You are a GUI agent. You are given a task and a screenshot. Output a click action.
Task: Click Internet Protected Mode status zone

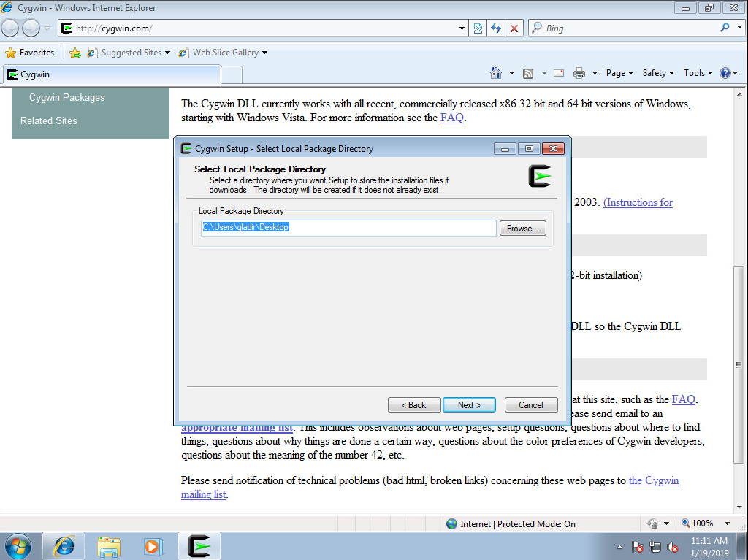(511, 523)
